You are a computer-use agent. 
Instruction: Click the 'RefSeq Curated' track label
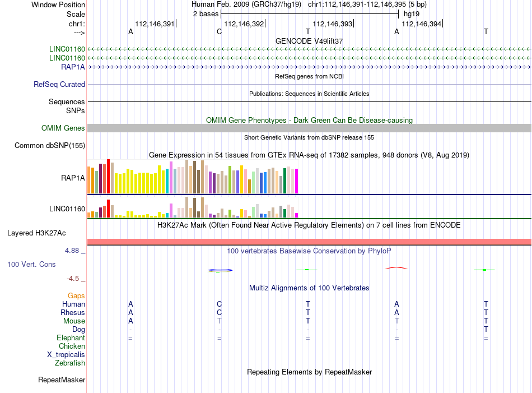click(x=59, y=84)
